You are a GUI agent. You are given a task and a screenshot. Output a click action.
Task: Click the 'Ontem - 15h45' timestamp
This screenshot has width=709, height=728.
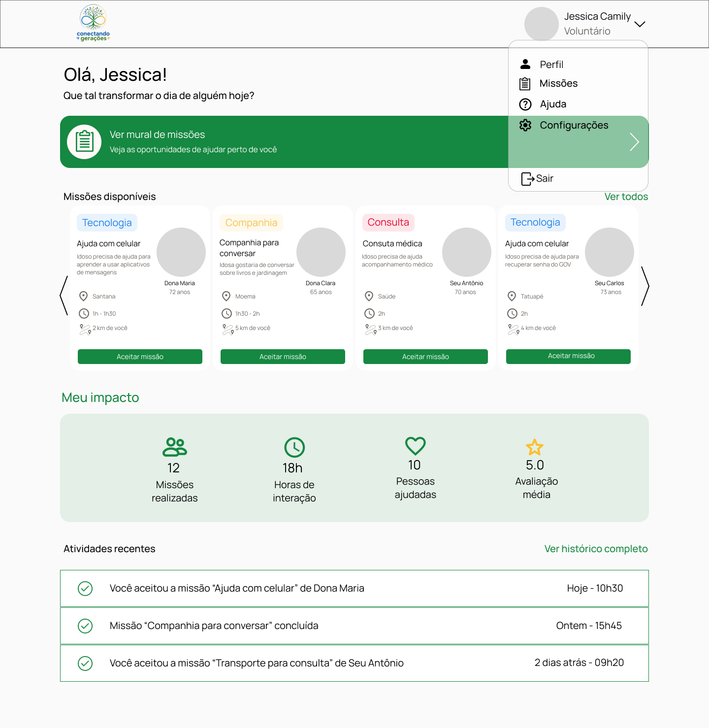589,626
